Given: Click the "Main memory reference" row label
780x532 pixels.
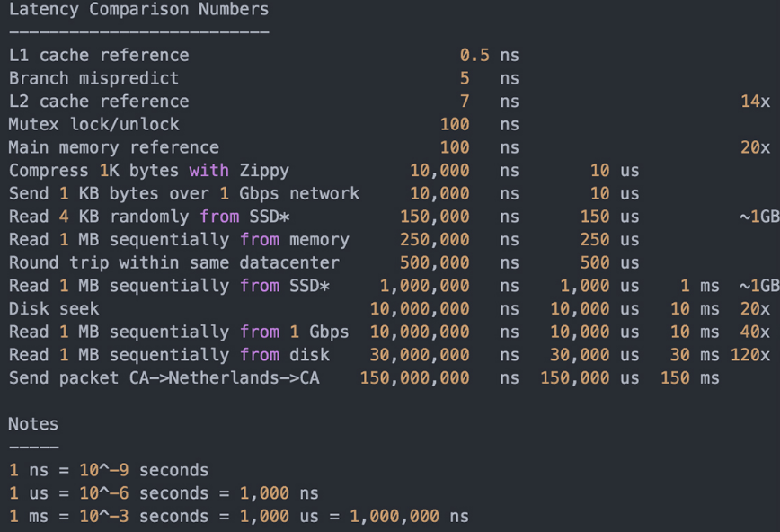Looking at the screenshot, I should pos(113,147).
